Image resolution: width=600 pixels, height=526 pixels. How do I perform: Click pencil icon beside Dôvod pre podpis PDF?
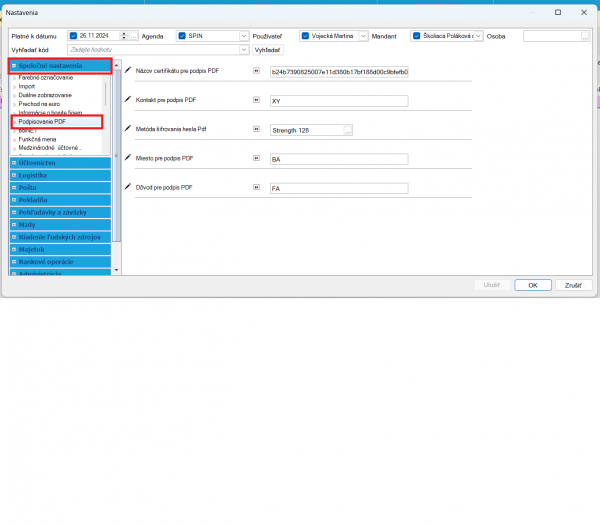(x=128, y=187)
